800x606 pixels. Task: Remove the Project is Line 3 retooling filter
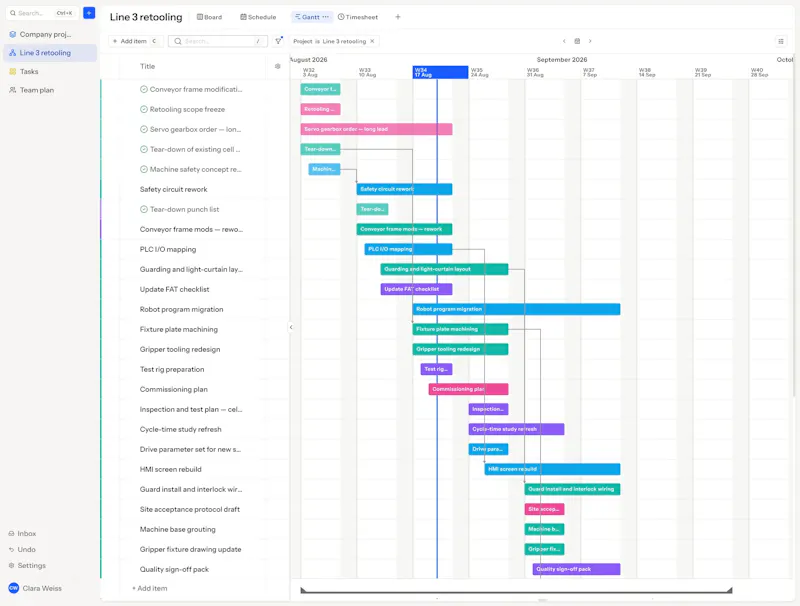point(372,41)
